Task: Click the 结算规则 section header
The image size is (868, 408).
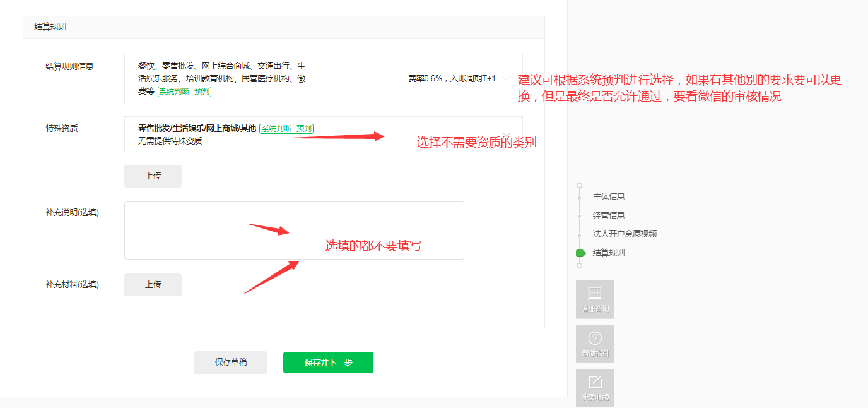Action: click(50, 27)
